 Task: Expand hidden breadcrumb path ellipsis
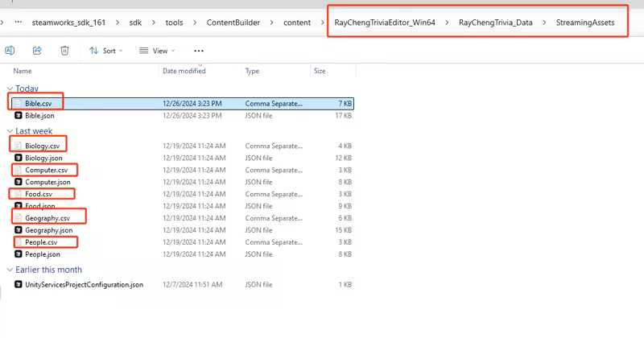click(19, 23)
